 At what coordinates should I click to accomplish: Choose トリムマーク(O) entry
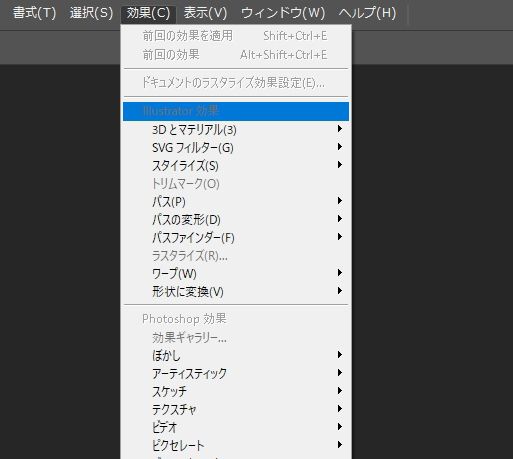click(236, 183)
